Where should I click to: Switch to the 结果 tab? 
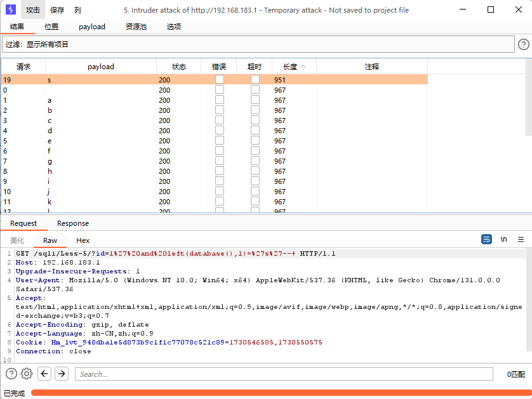pos(17,27)
